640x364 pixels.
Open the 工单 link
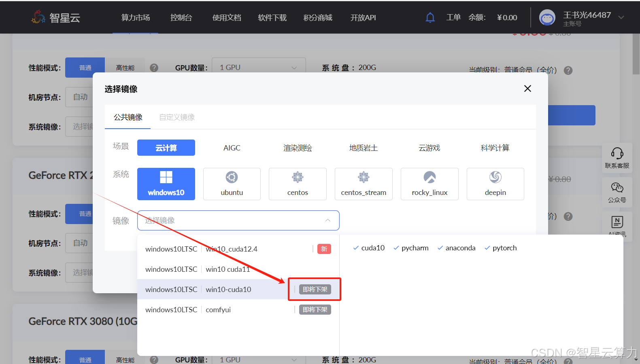click(453, 17)
